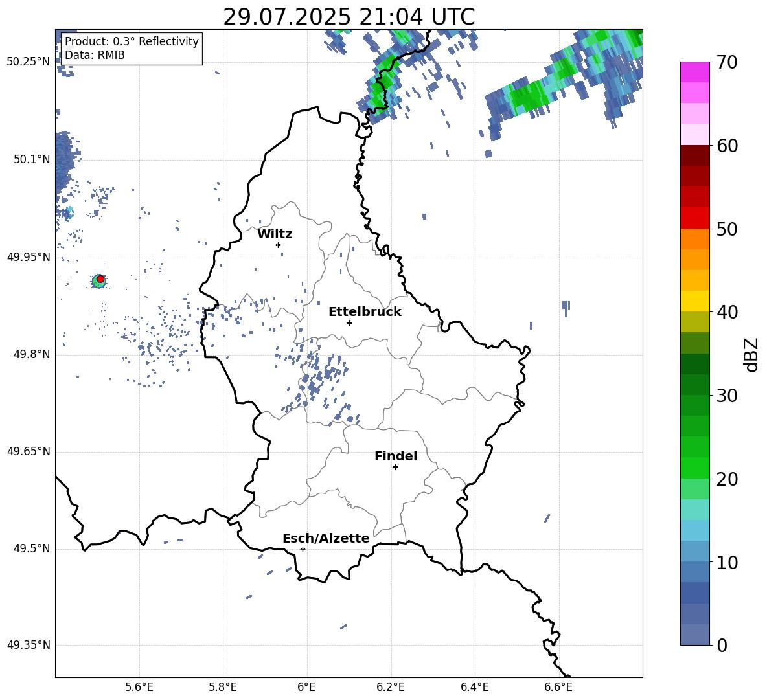Screen dimensions: 767x700
Task: Click the dBZ colorbar axis label
Action: (x=750, y=354)
